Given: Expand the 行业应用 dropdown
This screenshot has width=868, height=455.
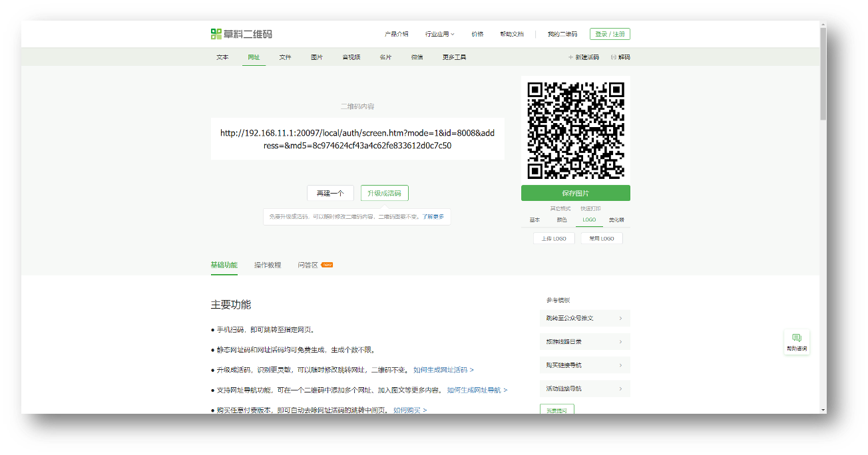Looking at the screenshot, I should [x=440, y=34].
